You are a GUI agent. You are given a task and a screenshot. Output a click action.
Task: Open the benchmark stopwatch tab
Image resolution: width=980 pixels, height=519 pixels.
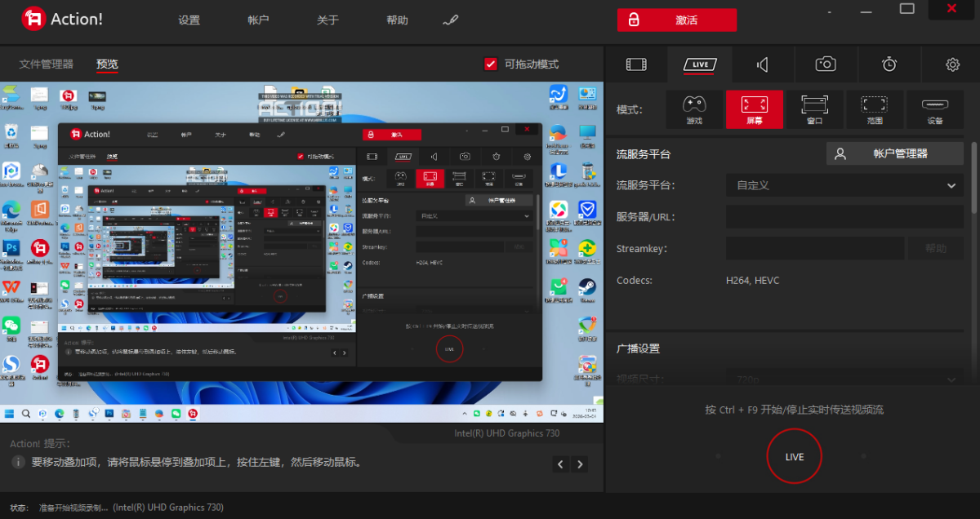[x=889, y=64]
